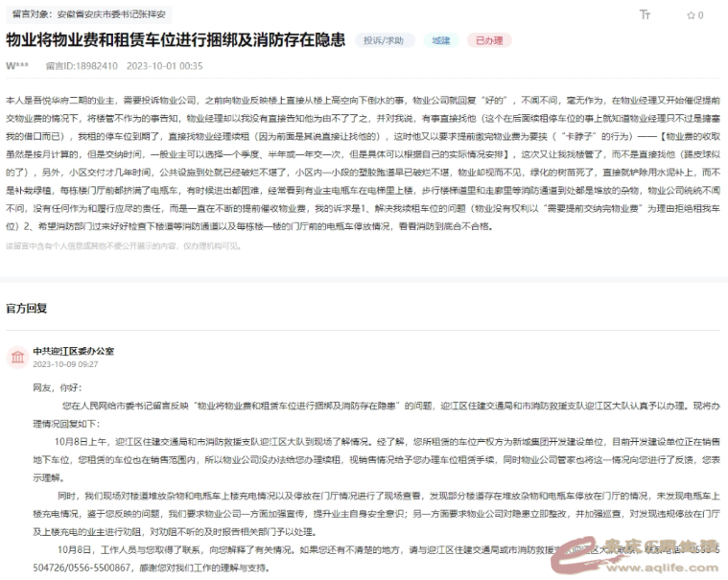
Task: Select the 城建 category tag
Action: click(440, 41)
